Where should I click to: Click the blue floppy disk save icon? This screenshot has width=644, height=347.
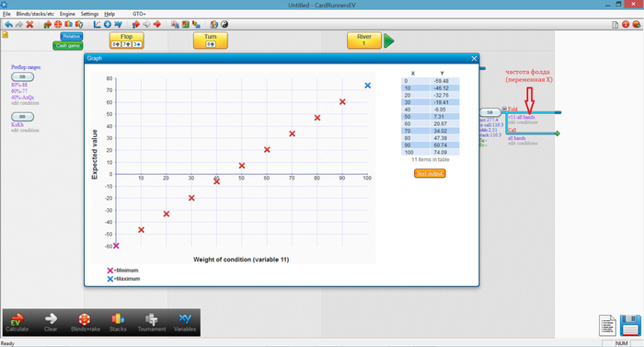coord(630,325)
